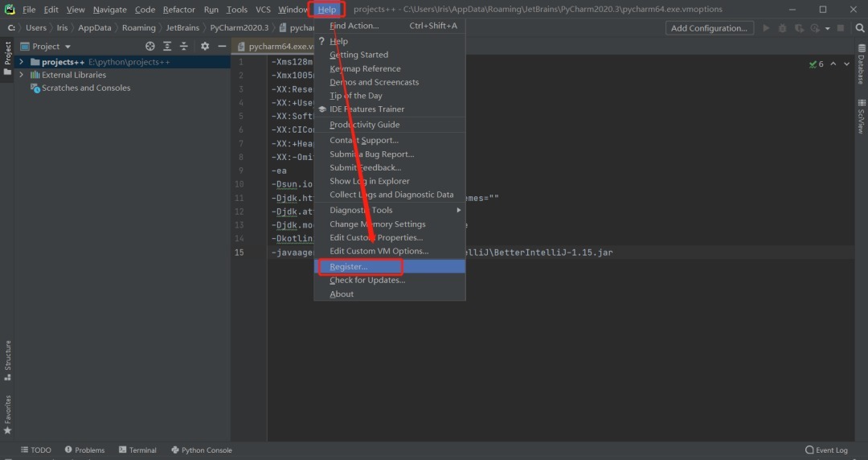868x460 pixels.
Task: Click the inspections checkmark indicator showing 6
Action: pyautogui.click(x=816, y=64)
